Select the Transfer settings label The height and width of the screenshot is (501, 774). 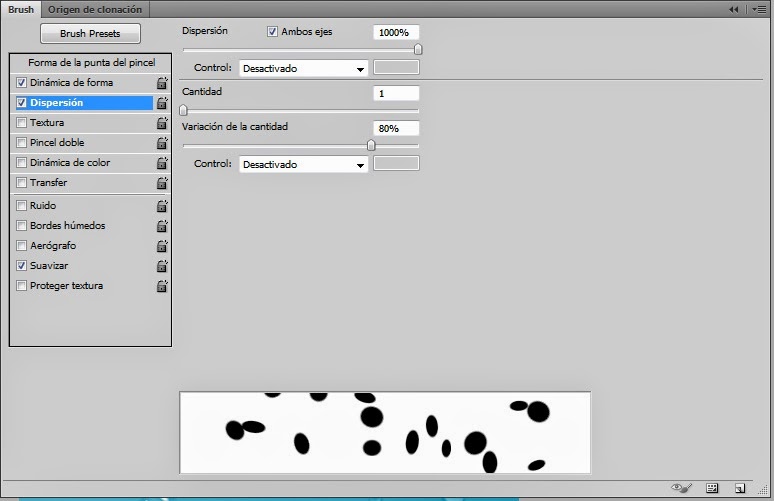[48, 183]
